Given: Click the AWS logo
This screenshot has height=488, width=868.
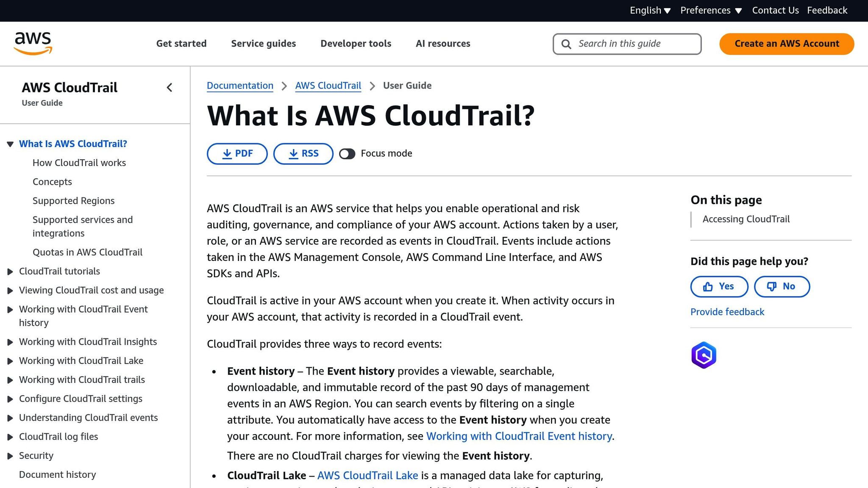Looking at the screenshot, I should 33,43.
